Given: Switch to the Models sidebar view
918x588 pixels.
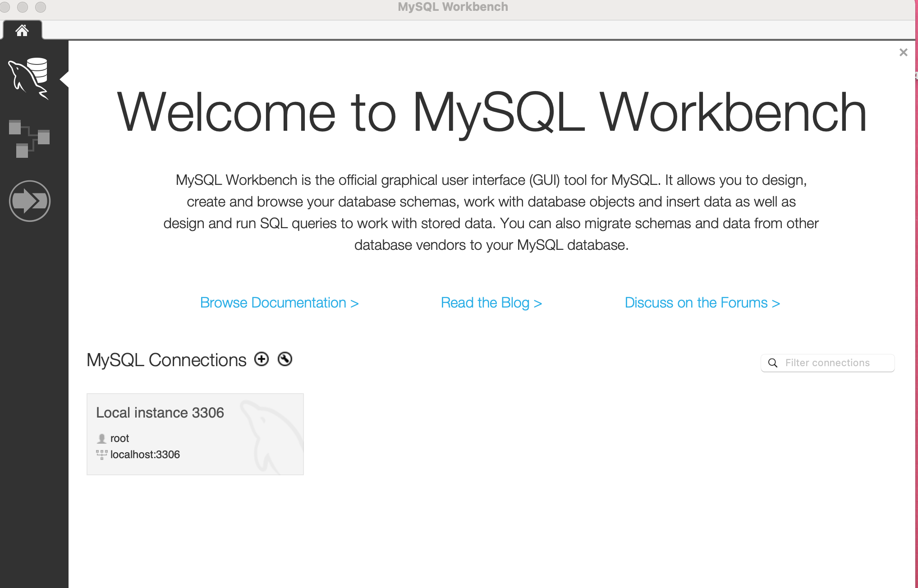Looking at the screenshot, I should pyautogui.click(x=29, y=138).
